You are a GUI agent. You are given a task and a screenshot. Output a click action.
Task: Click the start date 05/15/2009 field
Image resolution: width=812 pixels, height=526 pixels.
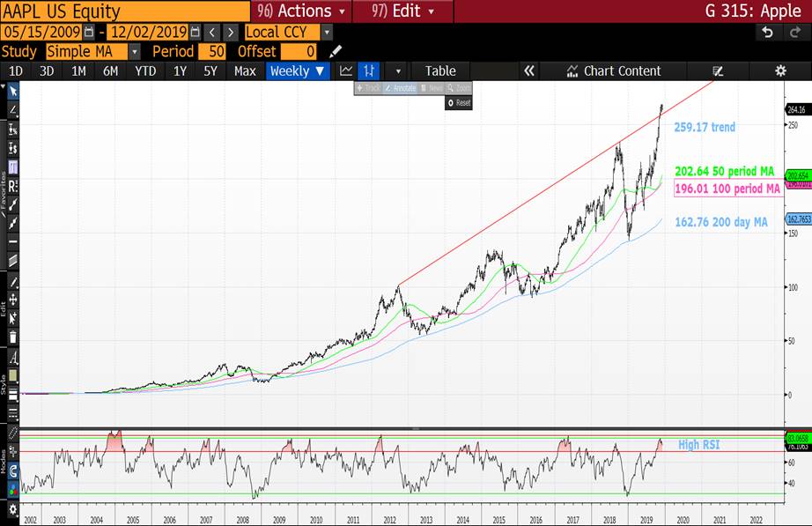click(x=41, y=33)
